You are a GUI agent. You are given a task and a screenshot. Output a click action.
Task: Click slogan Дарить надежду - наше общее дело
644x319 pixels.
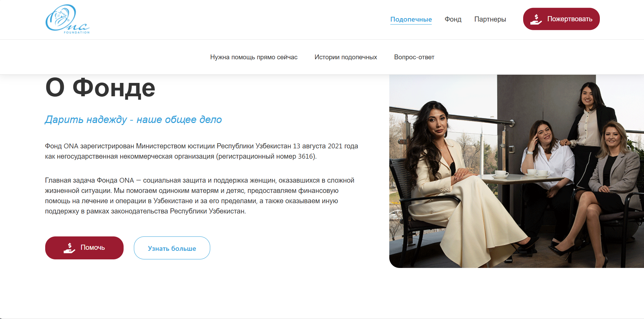tap(133, 119)
